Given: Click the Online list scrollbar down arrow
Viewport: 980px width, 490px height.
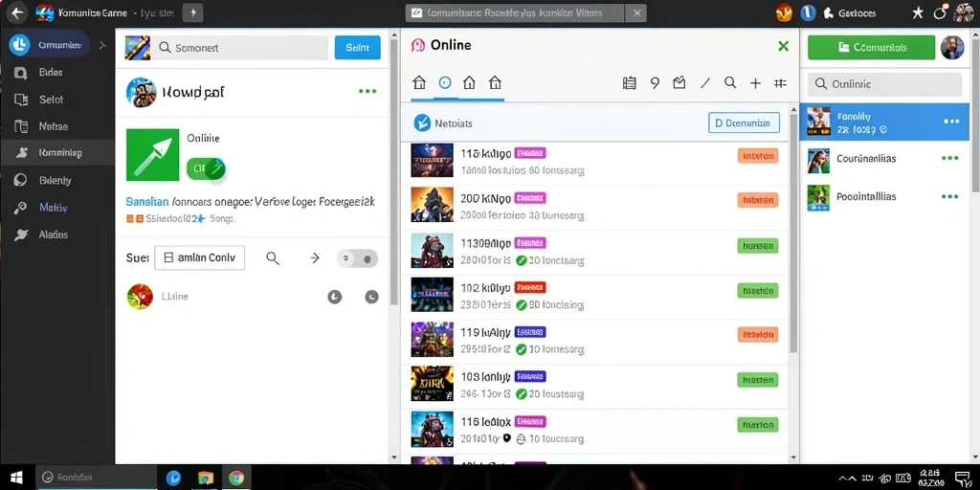Looking at the screenshot, I should click(x=793, y=457).
